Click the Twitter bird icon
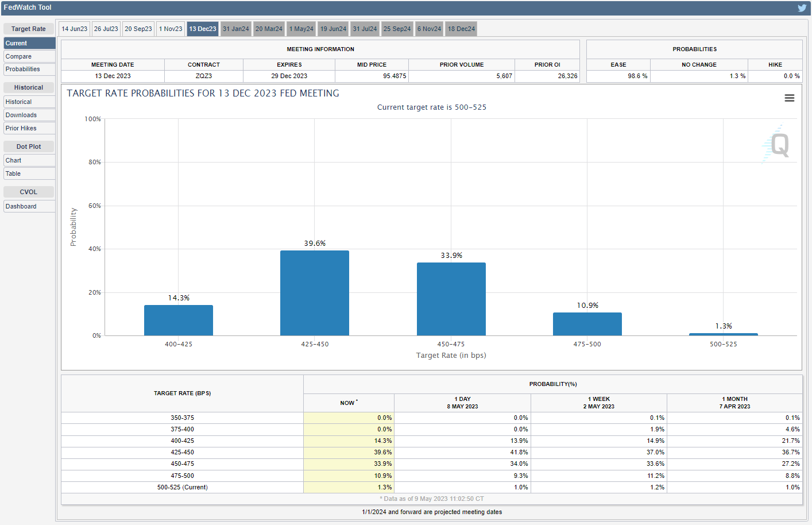 (x=802, y=8)
